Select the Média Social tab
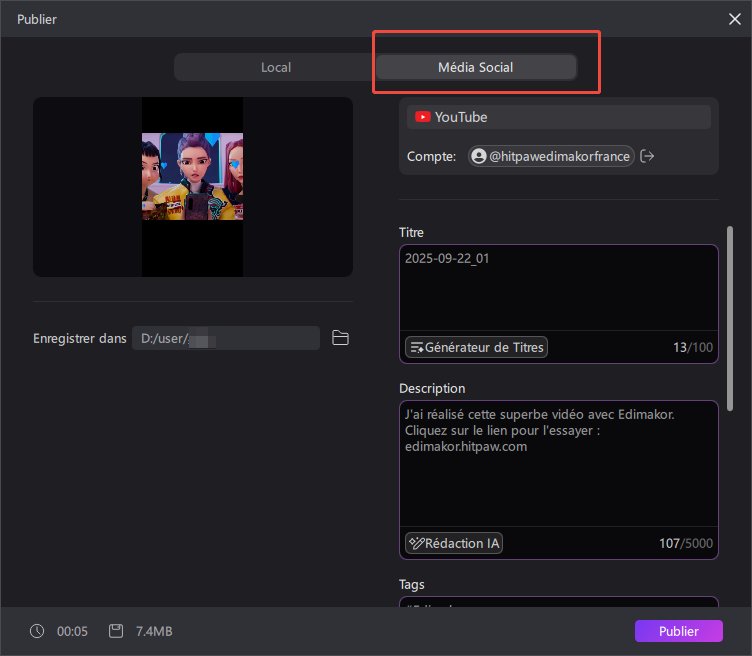Viewport: 752px width, 656px height. 476,67
